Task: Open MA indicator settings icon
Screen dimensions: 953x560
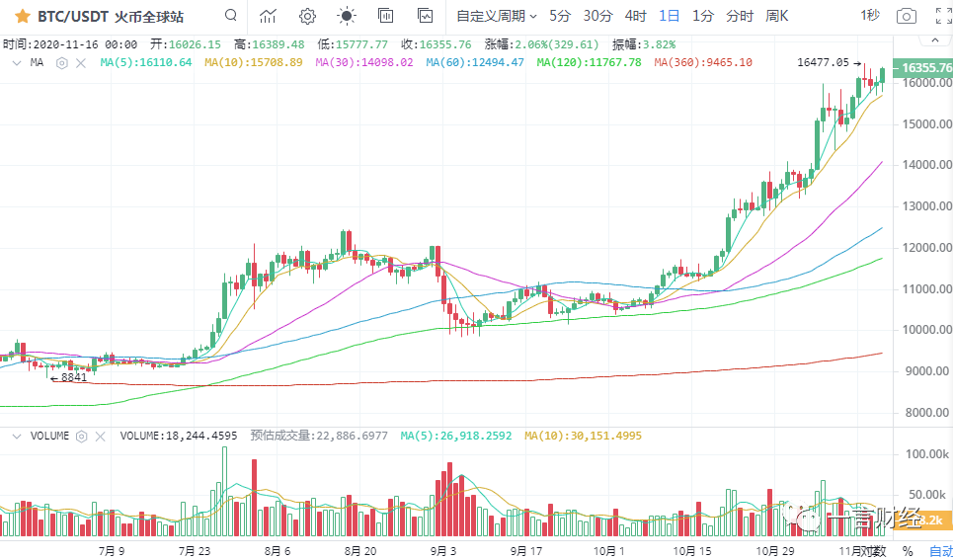Action: [61, 62]
